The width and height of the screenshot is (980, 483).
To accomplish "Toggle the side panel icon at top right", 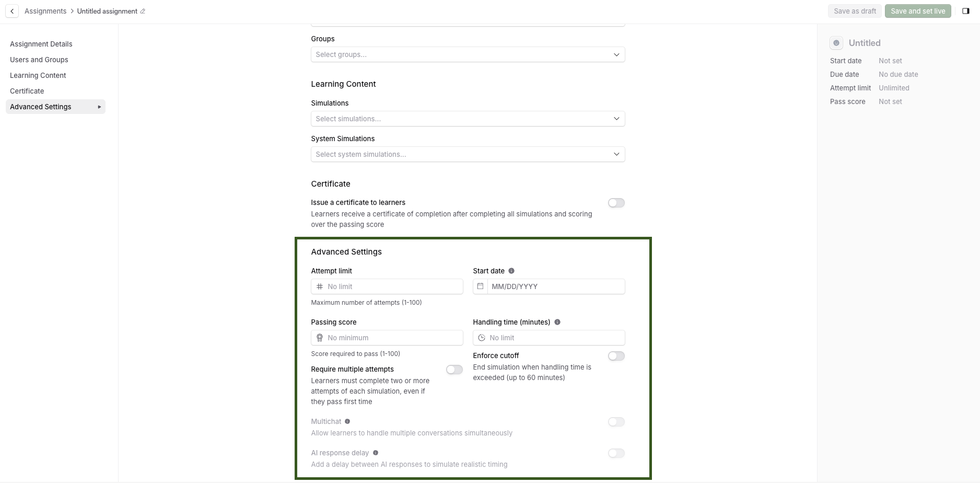I will (966, 11).
